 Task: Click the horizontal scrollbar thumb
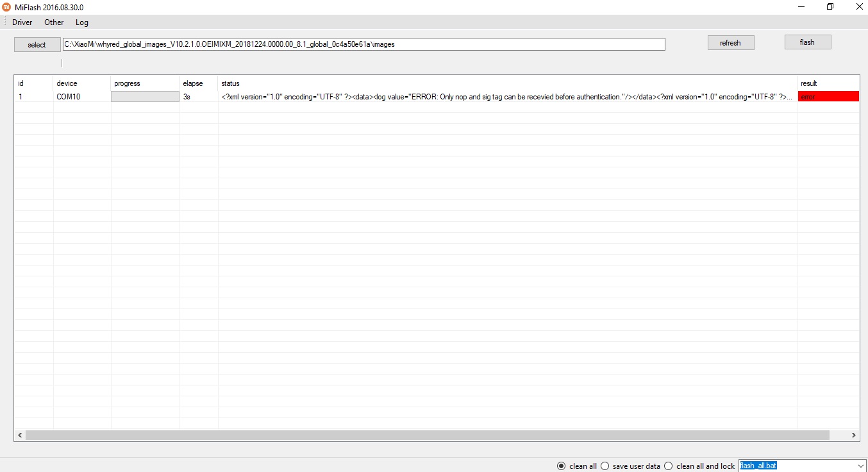point(428,435)
